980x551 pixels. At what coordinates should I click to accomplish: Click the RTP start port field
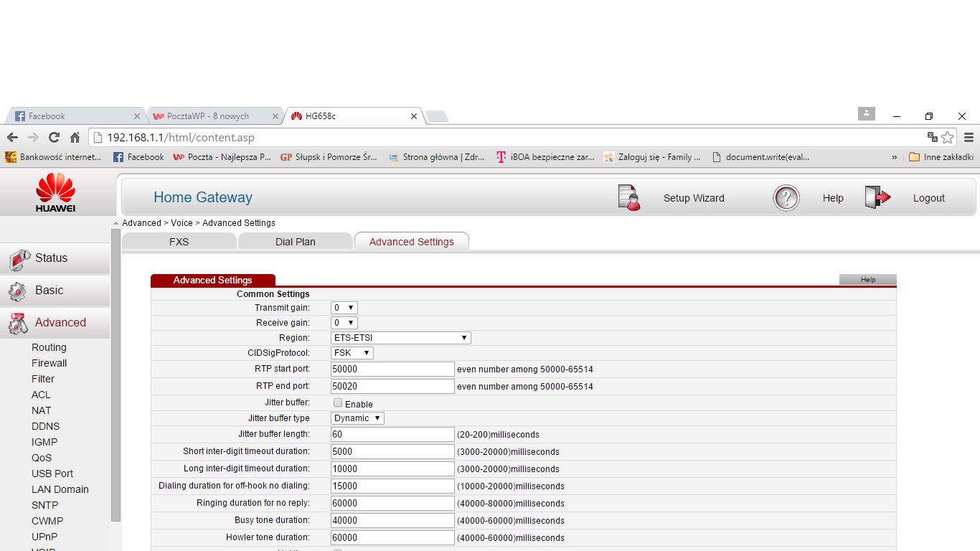392,369
